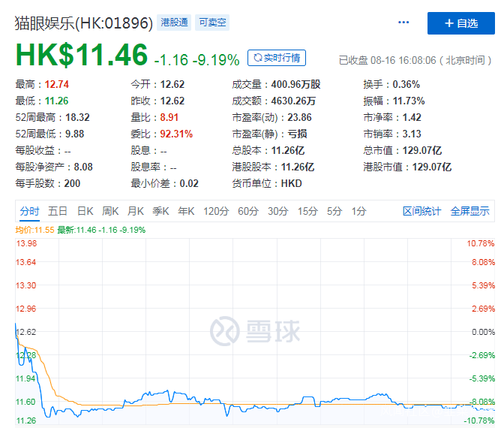Image resolution: width=504 pixels, height=428 pixels.
Task: Open the 区间统计 link
Action: point(421,212)
